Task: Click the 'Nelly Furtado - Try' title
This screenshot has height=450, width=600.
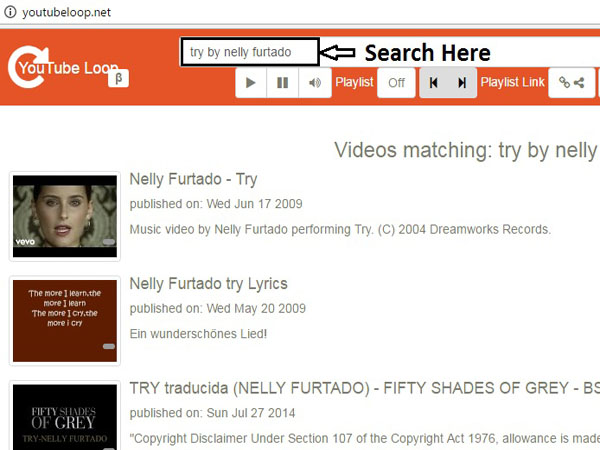Action: [x=193, y=179]
